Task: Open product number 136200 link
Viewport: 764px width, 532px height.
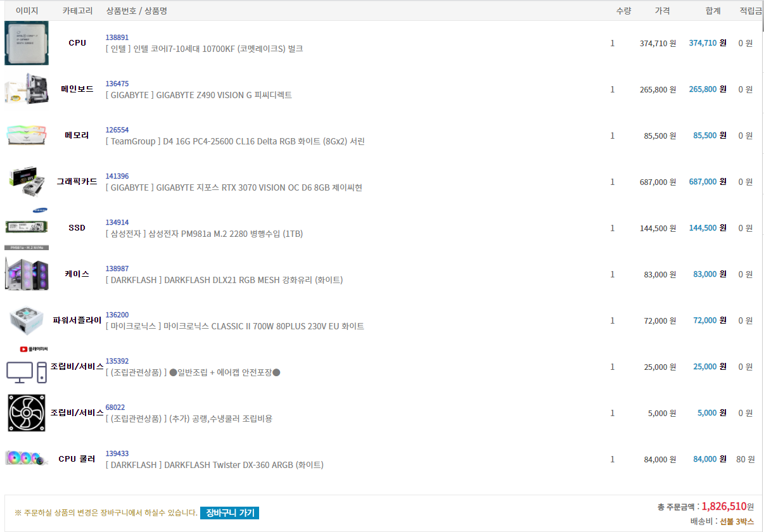Action: pyautogui.click(x=117, y=315)
